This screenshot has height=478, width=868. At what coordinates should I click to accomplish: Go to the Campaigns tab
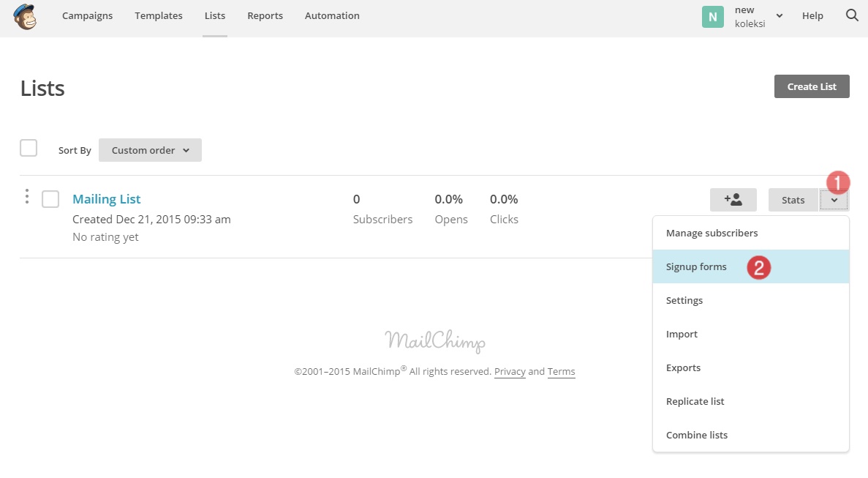88,15
